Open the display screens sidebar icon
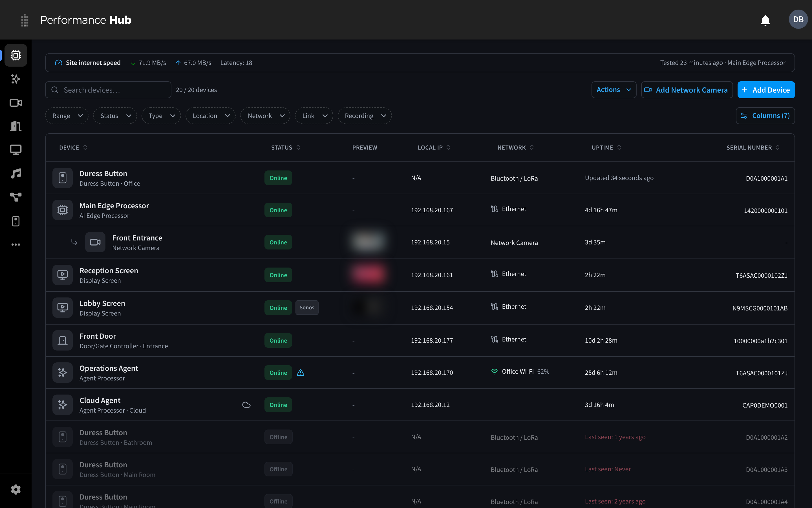The image size is (812, 508). (x=16, y=150)
